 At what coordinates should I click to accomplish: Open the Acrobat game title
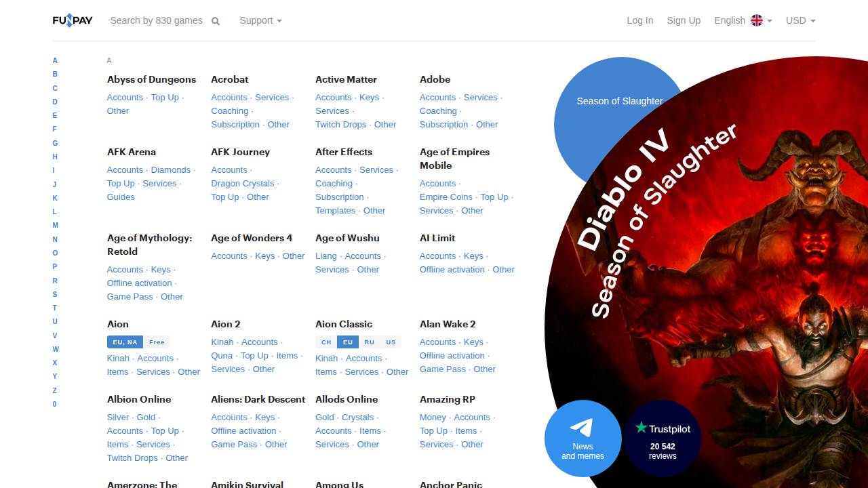230,79
